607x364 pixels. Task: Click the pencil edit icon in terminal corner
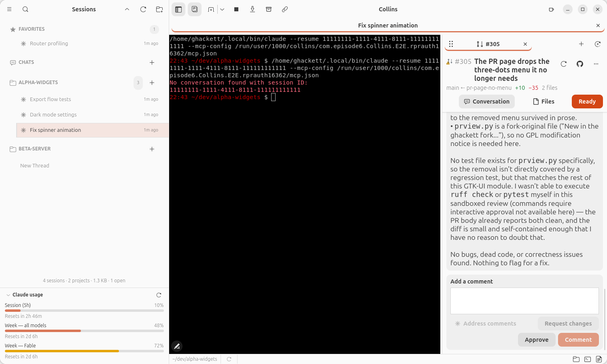[177, 346]
